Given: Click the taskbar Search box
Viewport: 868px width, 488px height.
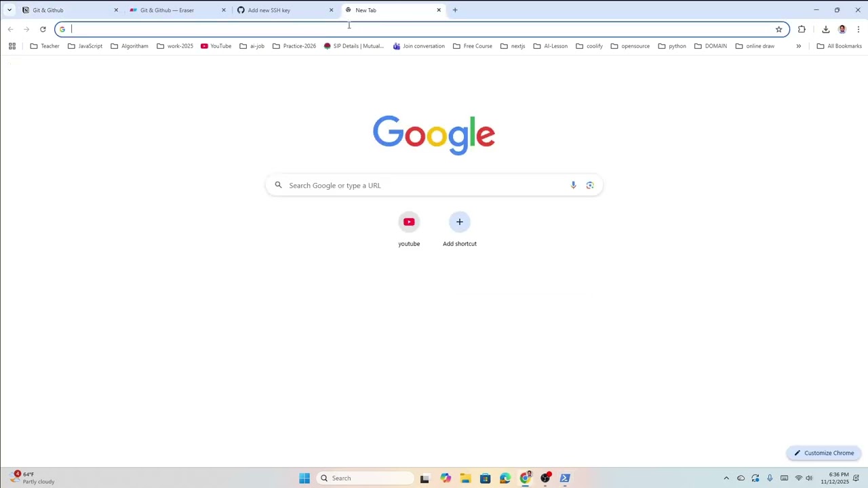Looking at the screenshot, I should click(x=365, y=478).
